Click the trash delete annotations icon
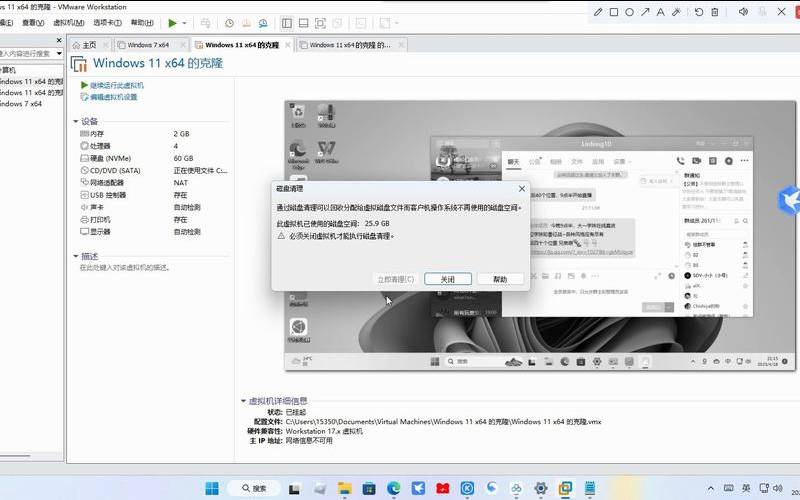The image size is (800, 500). 715,12
